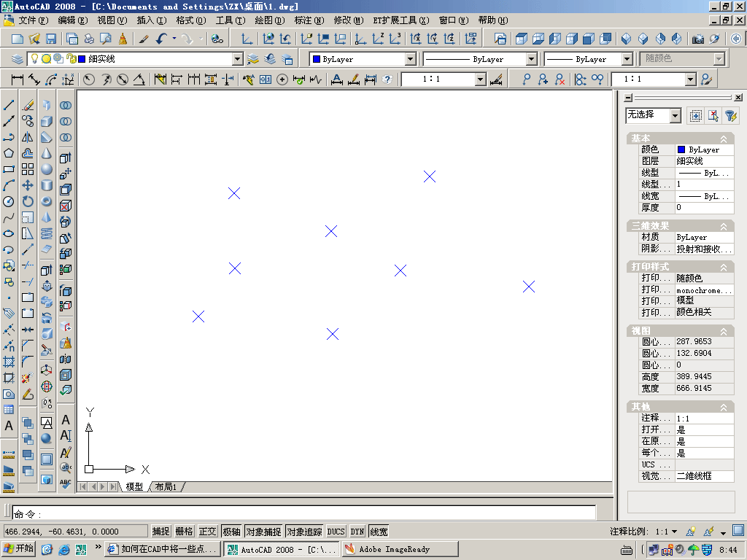The height and width of the screenshot is (560, 747).
Task: Click the layer color swatch beside 细实线
Action: click(x=82, y=59)
